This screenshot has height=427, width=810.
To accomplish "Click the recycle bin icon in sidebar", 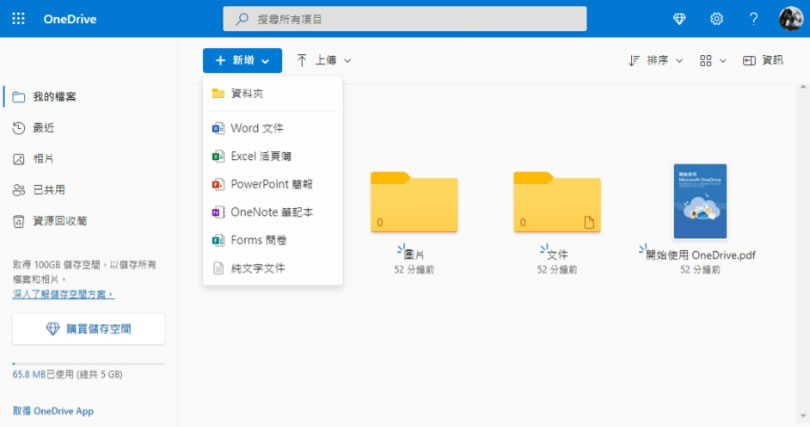I will pyautogui.click(x=19, y=222).
